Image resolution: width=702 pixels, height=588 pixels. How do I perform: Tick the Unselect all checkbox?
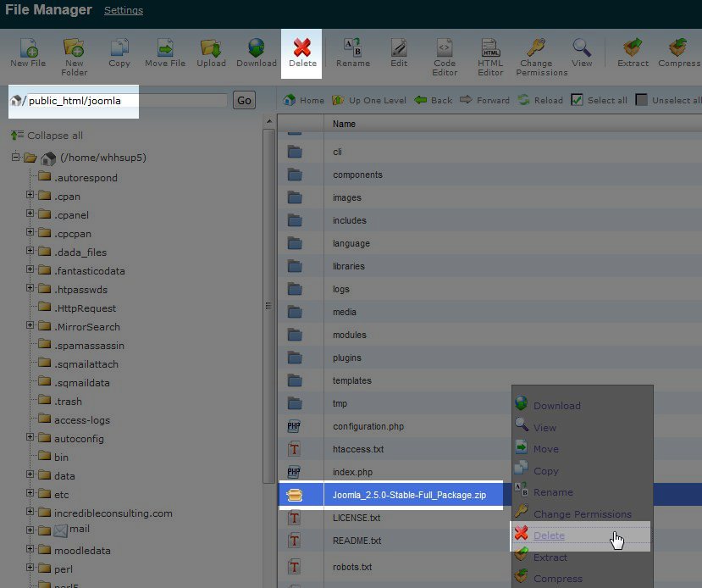coord(641,100)
